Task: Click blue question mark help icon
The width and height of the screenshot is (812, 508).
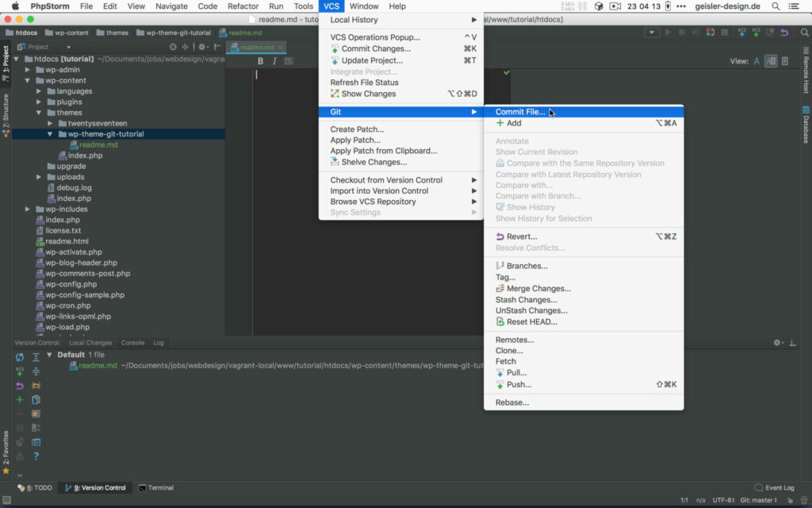Action: pos(36,456)
